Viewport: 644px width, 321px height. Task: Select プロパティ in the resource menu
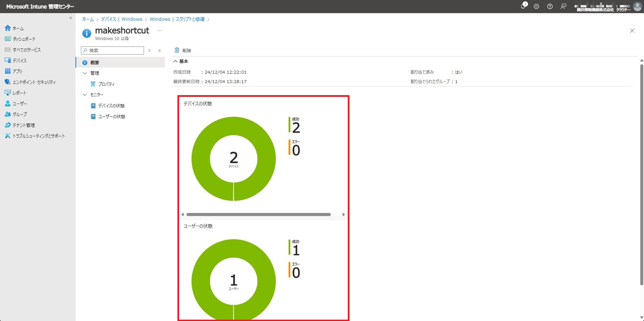click(106, 84)
